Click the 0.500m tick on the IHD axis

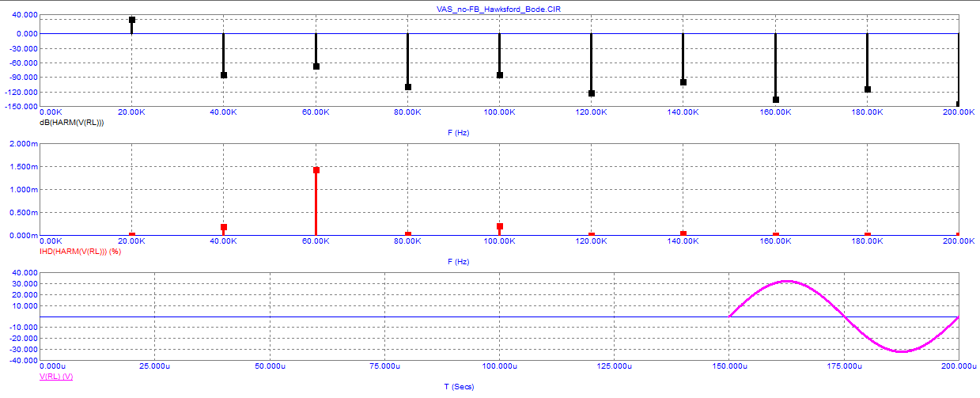coord(22,213)
